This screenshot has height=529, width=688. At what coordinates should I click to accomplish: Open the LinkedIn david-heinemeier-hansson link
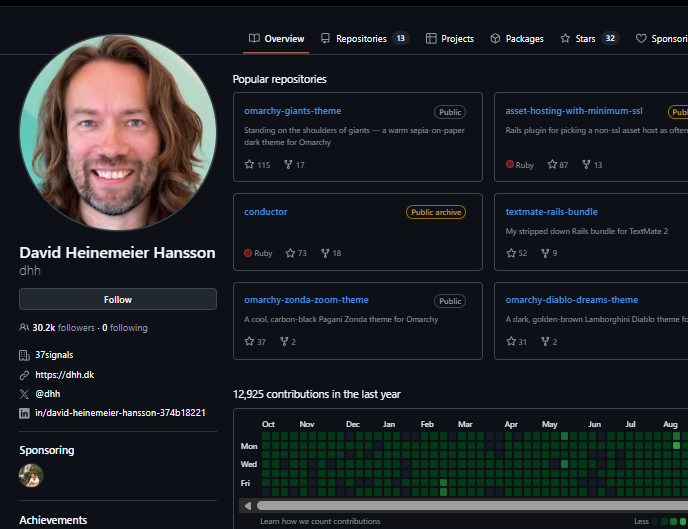pos(120,413)
